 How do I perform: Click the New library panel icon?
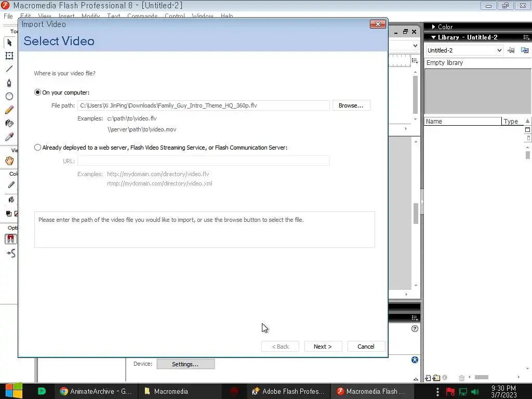[525, 50]
